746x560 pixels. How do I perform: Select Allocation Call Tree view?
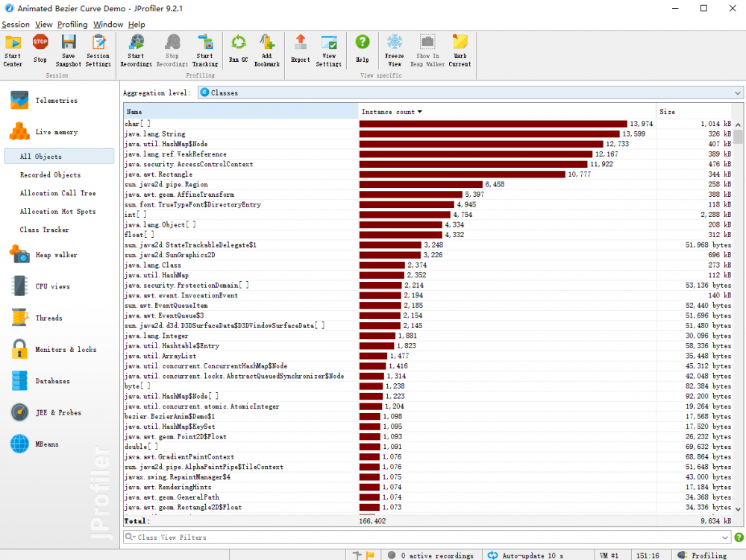click(57, 193)
